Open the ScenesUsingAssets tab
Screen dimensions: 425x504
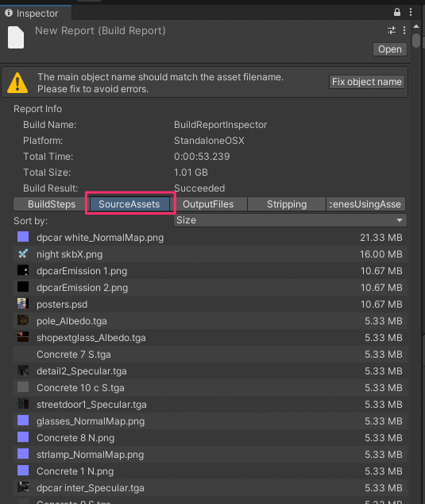[x=365, y=204]
